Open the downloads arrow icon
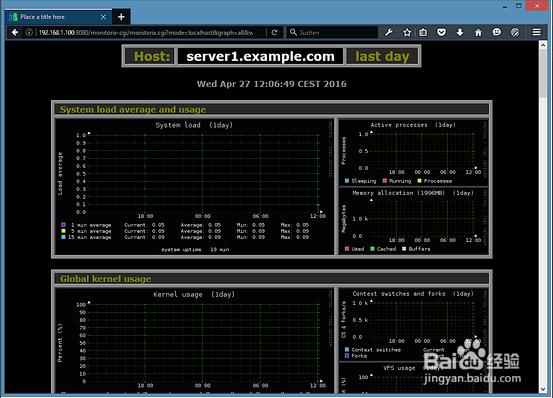This screenshot has width=553, height=398. (460, 32)
